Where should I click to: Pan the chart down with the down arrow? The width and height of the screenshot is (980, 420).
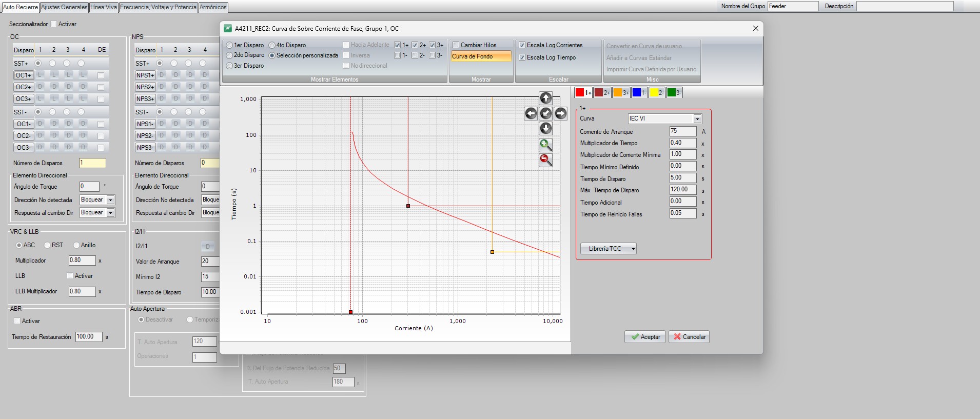coord(546,128)
